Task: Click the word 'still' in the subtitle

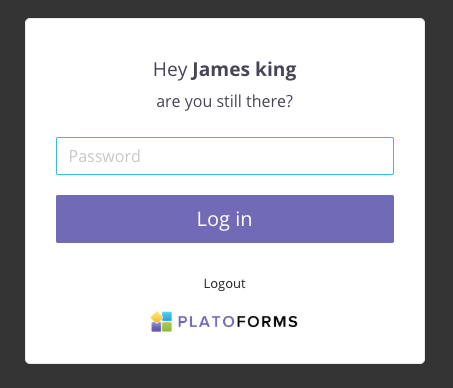Action: (229, 101)
